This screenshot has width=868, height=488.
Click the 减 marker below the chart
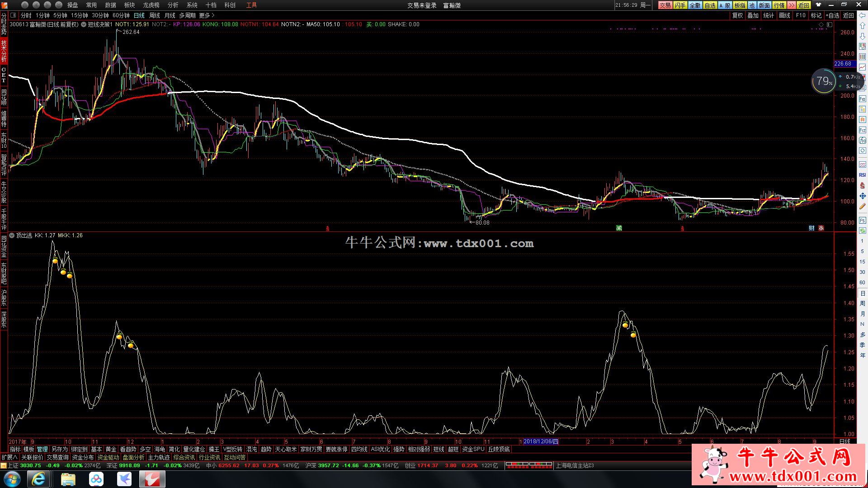coord(619,228)
